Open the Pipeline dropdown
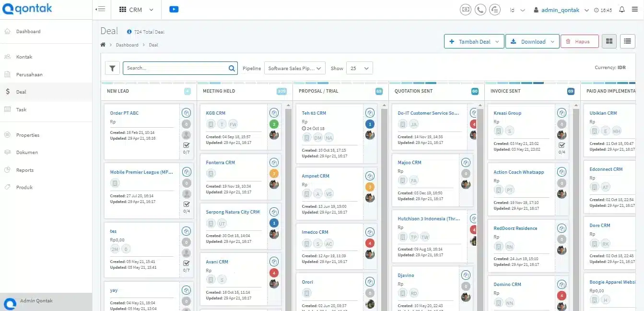The height and width of the screenshot is (311, 644). (294, 68)
